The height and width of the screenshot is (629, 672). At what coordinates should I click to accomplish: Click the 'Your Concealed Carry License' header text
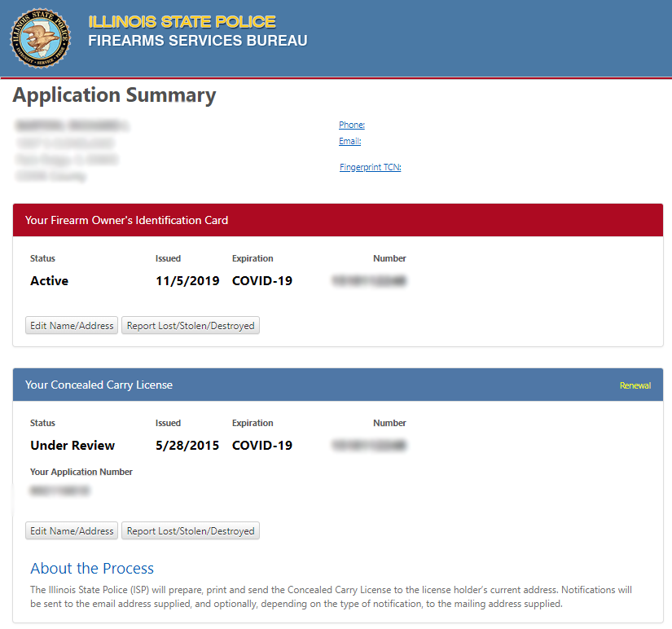[99, 385]
